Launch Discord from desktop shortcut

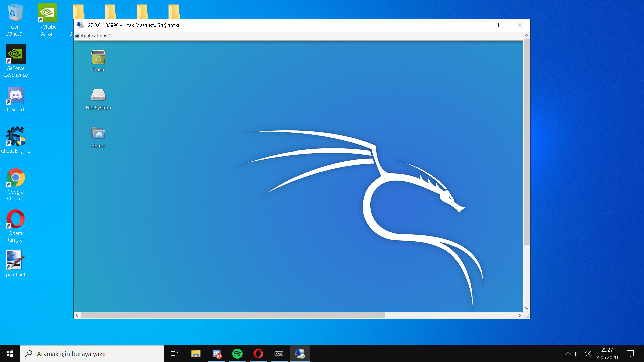15,97
